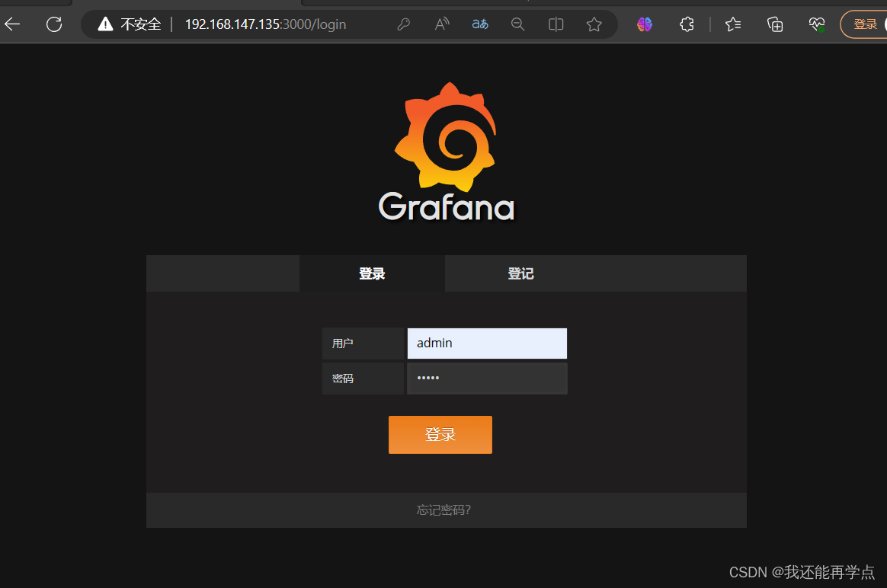
Task: Click the address bar URL 192.168.147.135:3000/login
Action: point(265,24)
